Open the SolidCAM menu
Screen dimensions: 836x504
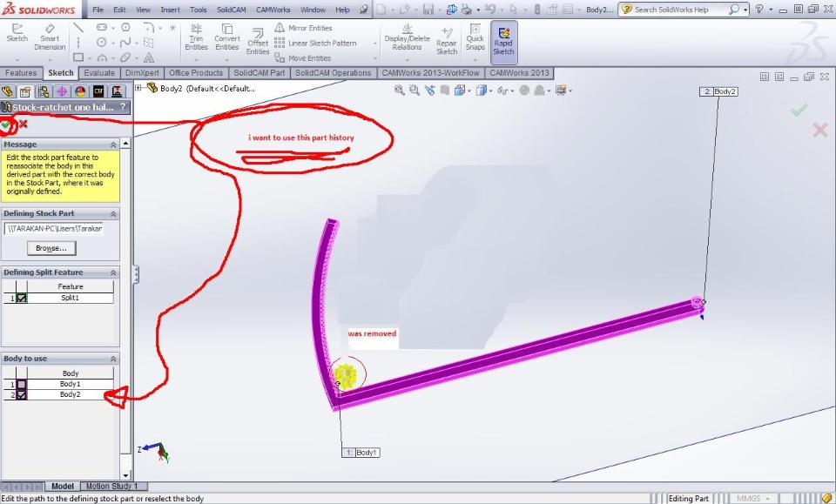coord(232,10)
